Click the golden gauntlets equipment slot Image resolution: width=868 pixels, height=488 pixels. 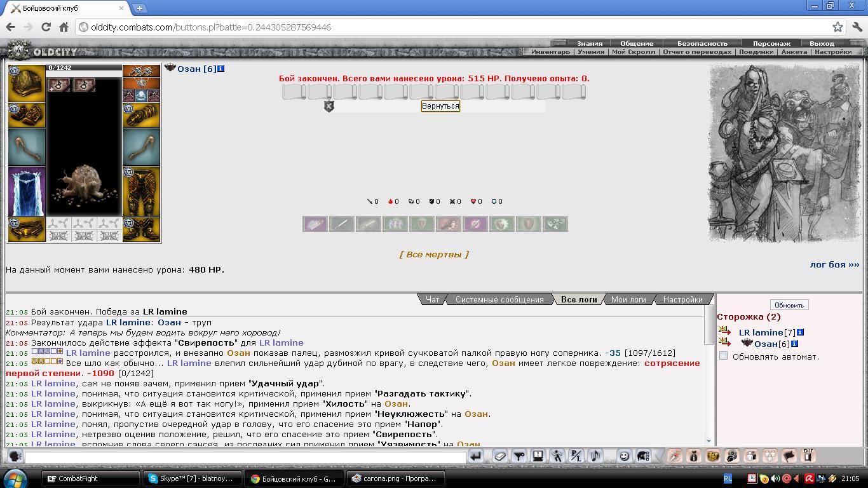point(141,115)
